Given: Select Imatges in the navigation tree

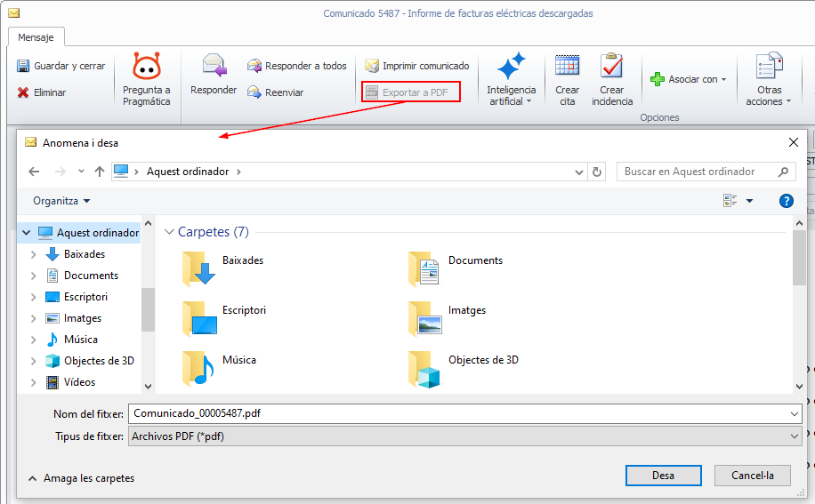Looking at the screenshot, I should (x=83, y=318).
